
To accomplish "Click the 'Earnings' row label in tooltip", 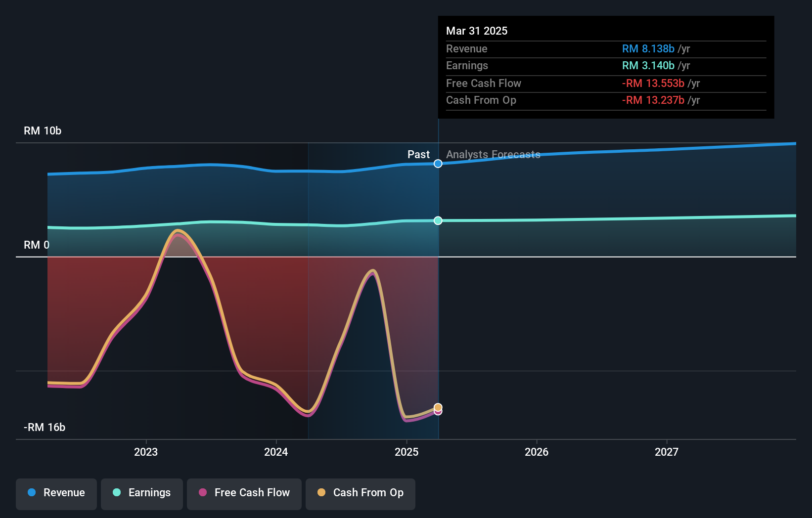I will coord(467,66).
